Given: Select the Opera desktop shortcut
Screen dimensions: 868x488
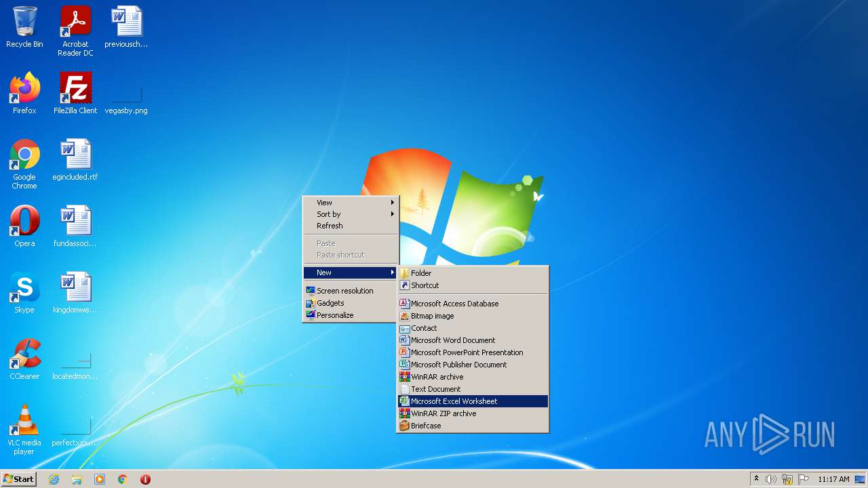Looking at the screenshot, I should pos(24,226).
